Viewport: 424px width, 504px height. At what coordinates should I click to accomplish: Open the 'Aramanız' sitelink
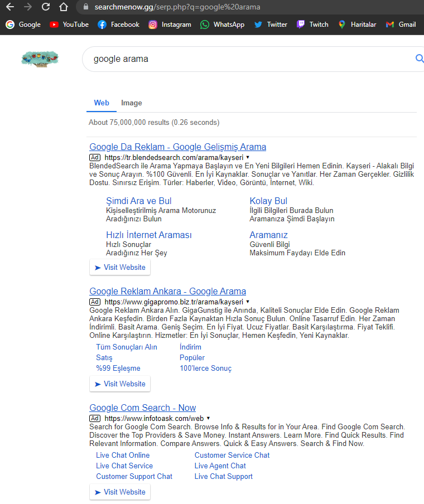pos(268,235)
